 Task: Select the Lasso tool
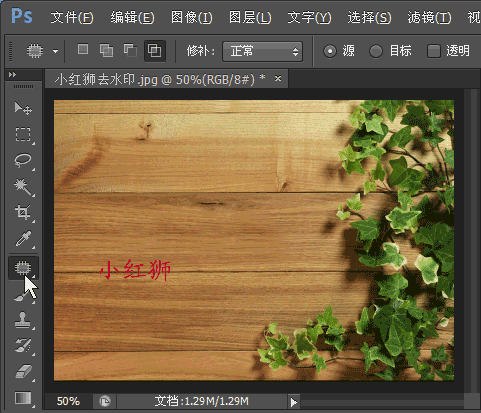point(23,160)
